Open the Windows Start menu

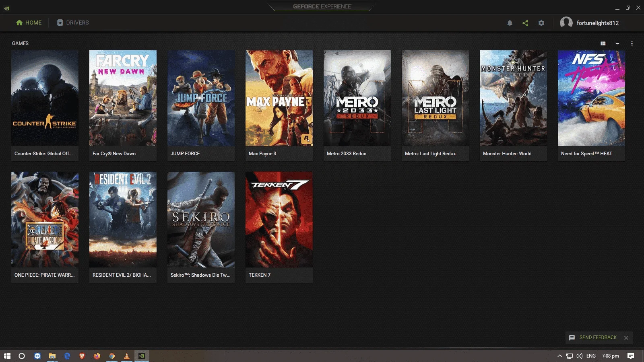pos(7,356)
